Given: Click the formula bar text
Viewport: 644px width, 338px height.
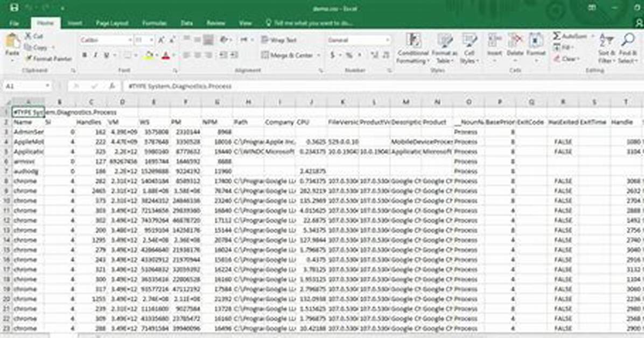Looking at the screenshot, I should point(180,86).
